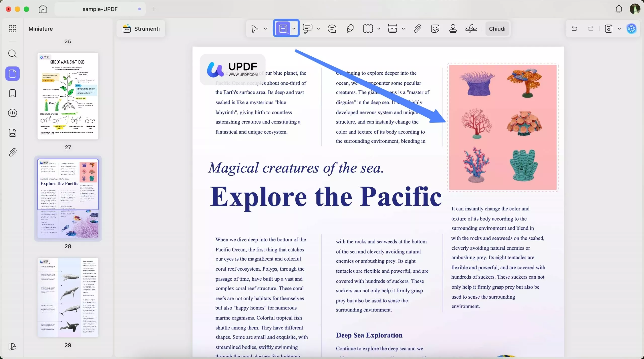The height and width of the screenshot is (359, 644).
Task: Click the Home button in the title bar
Action: [43, 9]
